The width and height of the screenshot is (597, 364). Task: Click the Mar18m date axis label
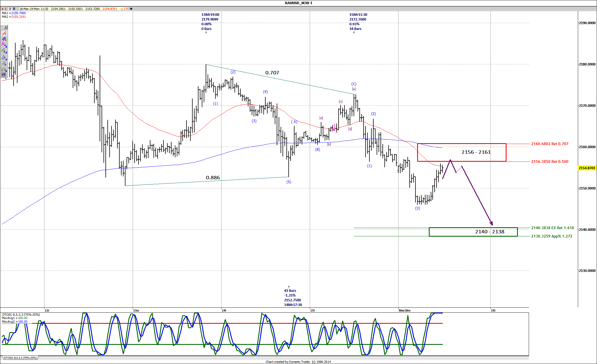coord(404,310)
